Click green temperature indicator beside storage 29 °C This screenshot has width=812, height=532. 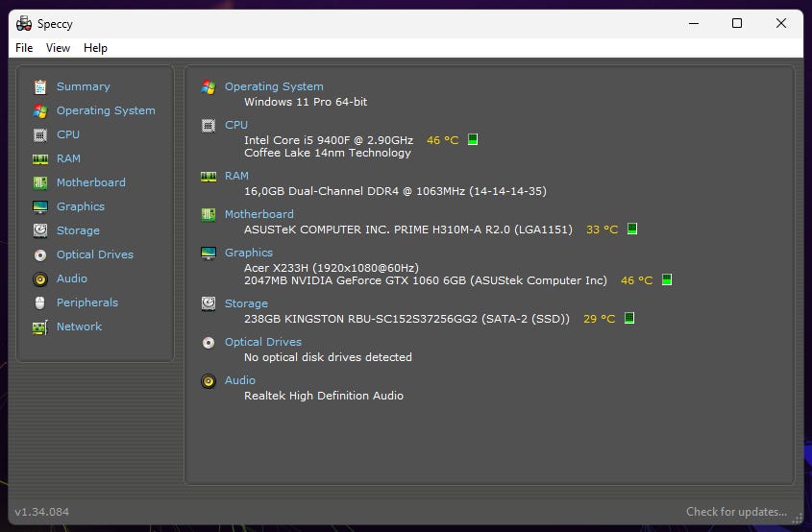(x=629, y=318)
